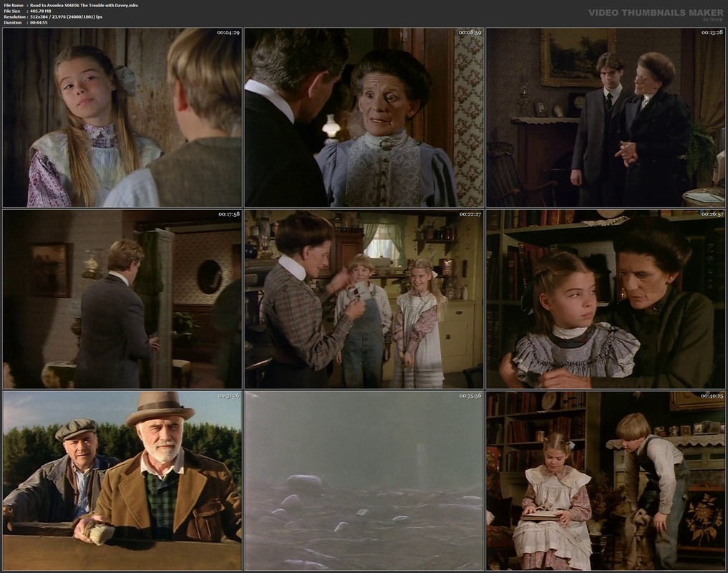
Task: Open thumbnail of girl reading and boy bending over
Action: point(606,481)
